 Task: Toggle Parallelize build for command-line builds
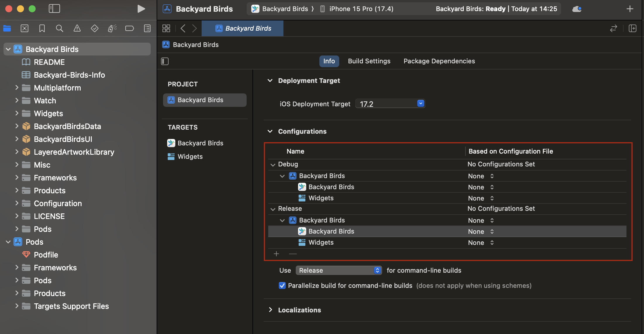pyautogui.click(x=282, y=286)
